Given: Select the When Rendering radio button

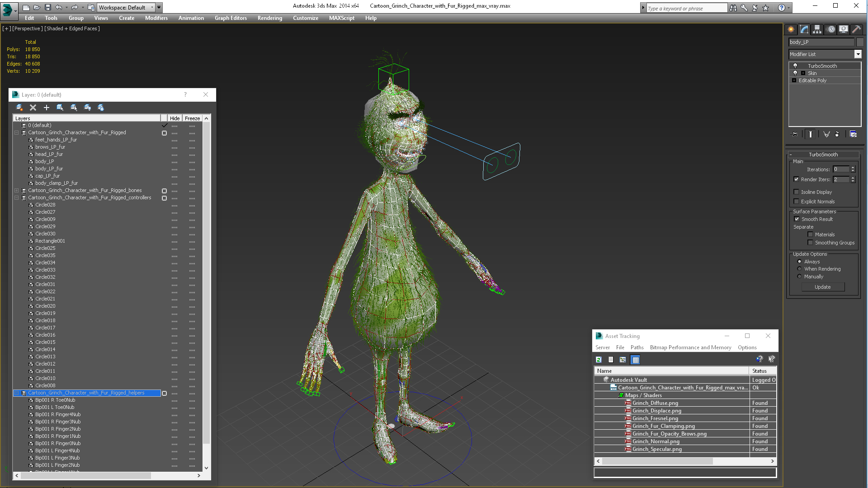Looking at the screenshot, I should 799,269.
